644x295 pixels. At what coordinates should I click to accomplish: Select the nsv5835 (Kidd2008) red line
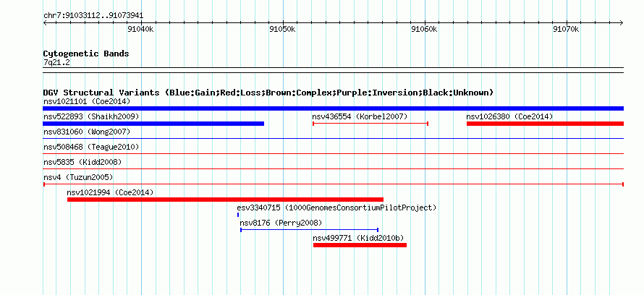[333, 169]
